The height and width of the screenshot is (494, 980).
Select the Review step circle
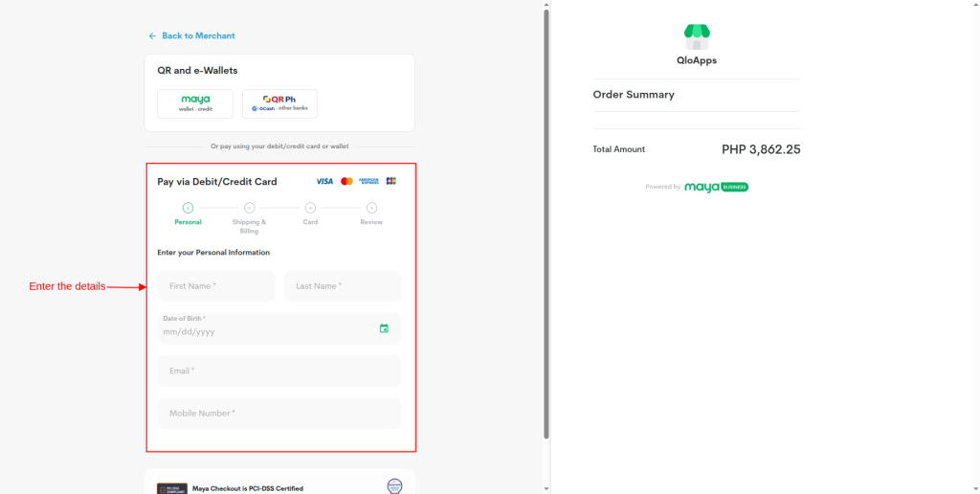click(x=371, y=208)
